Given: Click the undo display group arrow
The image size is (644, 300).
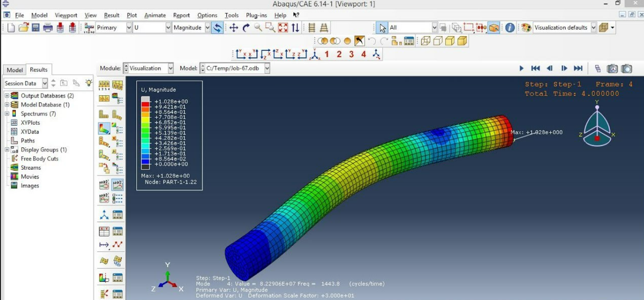Looking at the screenshot, I should click(371, 41).
